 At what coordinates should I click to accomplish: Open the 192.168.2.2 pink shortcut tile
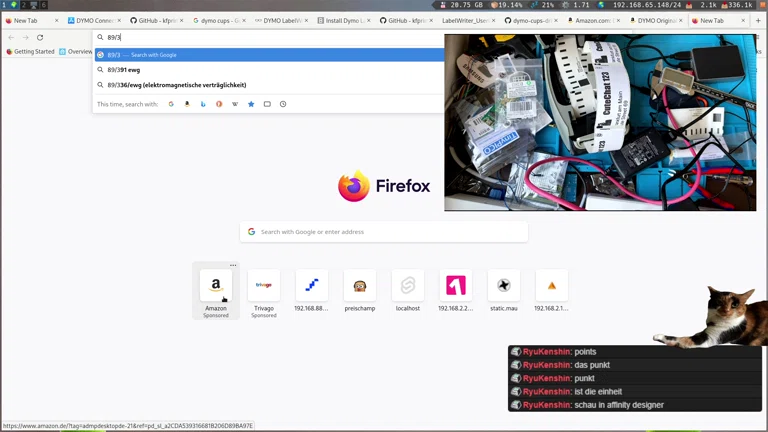click(456, 291)
